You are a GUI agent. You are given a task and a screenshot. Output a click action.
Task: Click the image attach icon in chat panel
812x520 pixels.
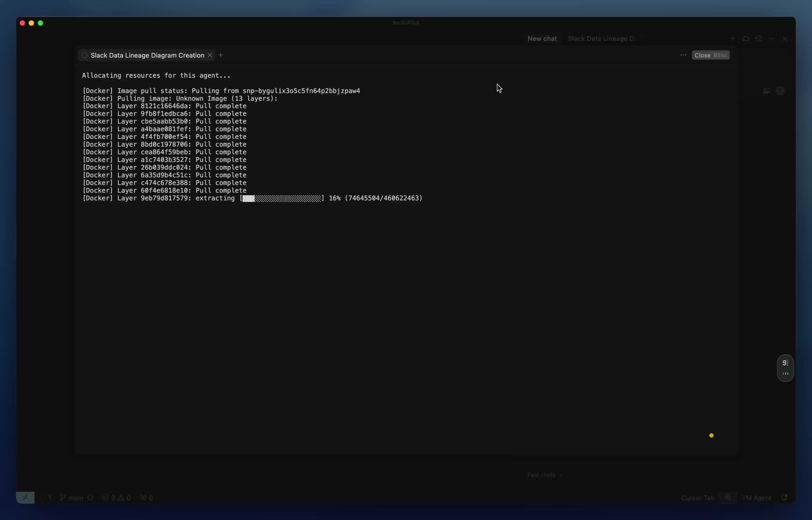[767, 91]
